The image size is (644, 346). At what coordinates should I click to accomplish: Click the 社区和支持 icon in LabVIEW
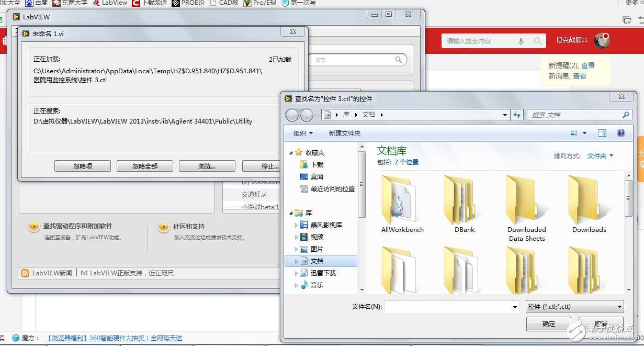click(x=164, y=227)
